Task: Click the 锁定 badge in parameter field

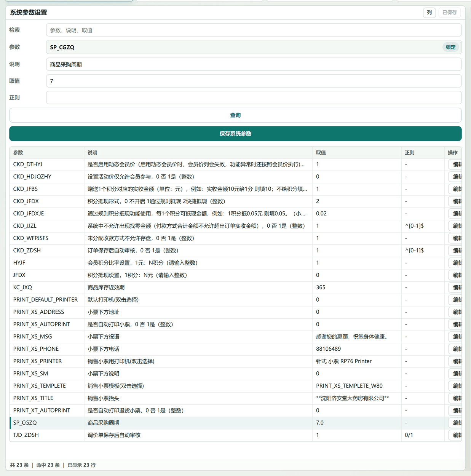Action: (450, 47)
